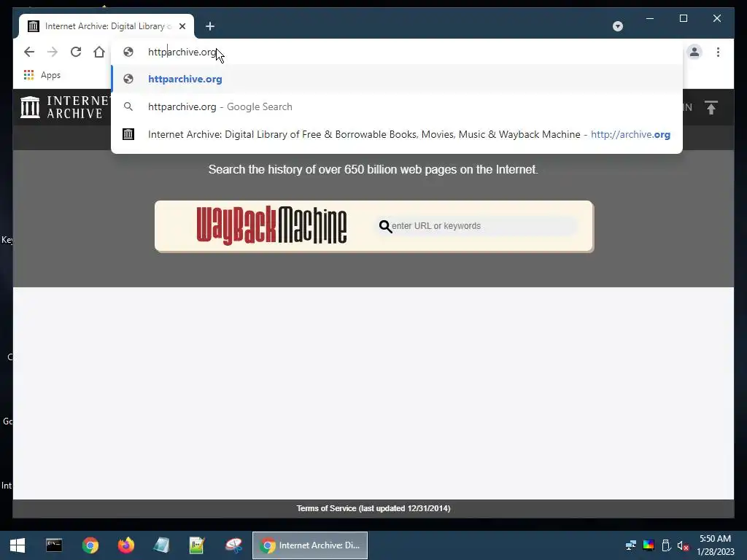Click the Wayback Machine logo
This screenshot has width=747, height=560.
pos(271,226)
